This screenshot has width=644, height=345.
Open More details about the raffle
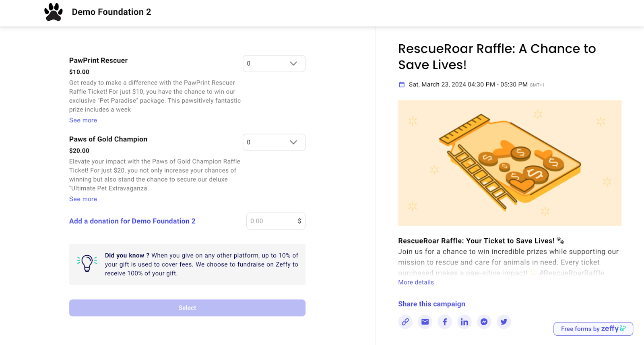(x=416, y=282)
